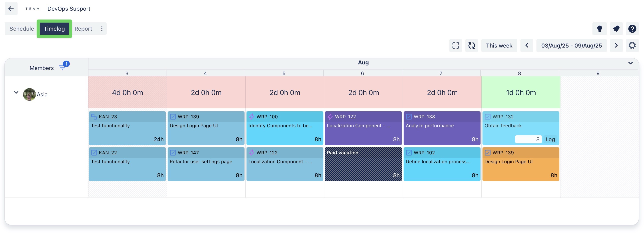Image resolution: width=644 pixels, height=235 pixels.
Task: Collapse the Asia member row
Action: [16, 92]
